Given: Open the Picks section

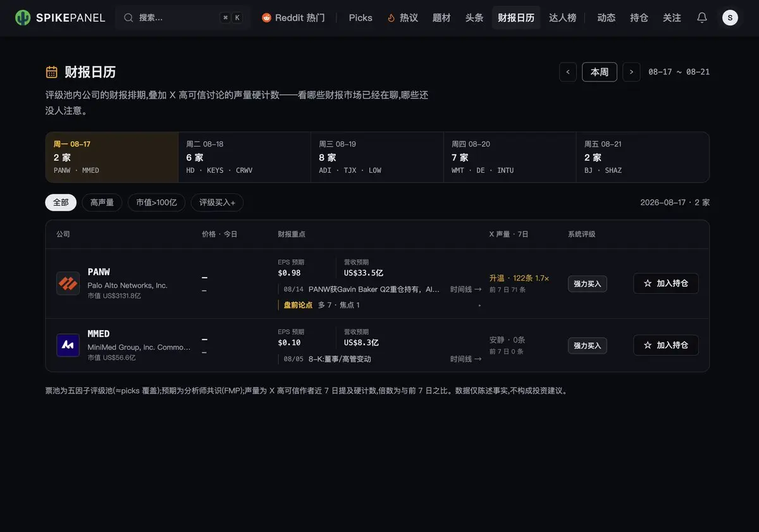Looking at the screenshot, I should coord(361,18).
